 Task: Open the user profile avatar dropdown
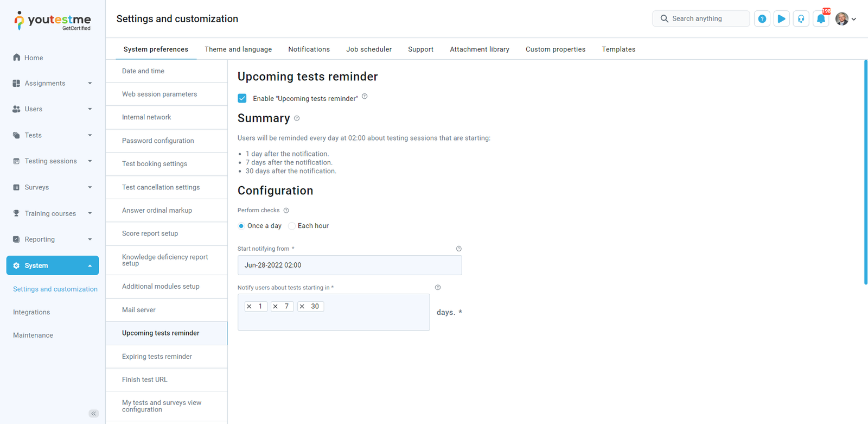(845, 19)
